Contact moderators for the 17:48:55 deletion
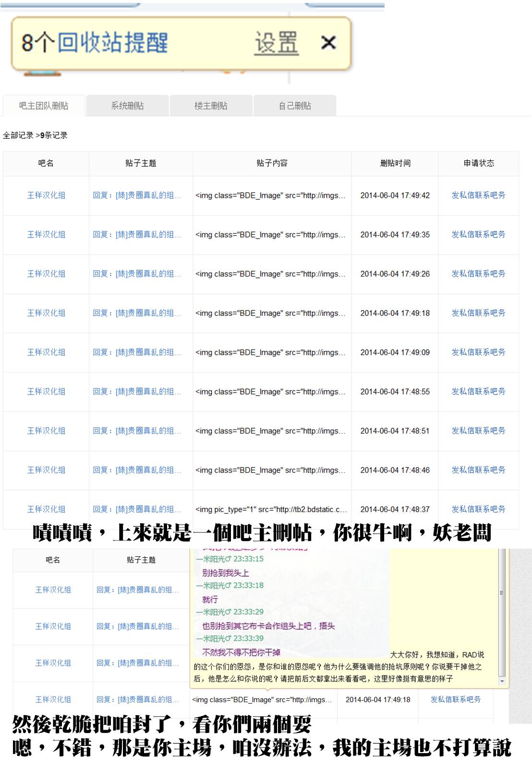 pos(478,392)
